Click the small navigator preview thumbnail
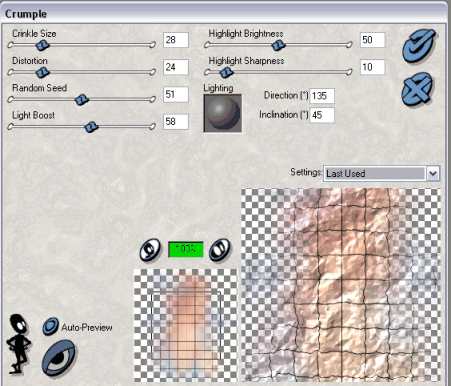The image size is (451, 386). coord(185,325)
